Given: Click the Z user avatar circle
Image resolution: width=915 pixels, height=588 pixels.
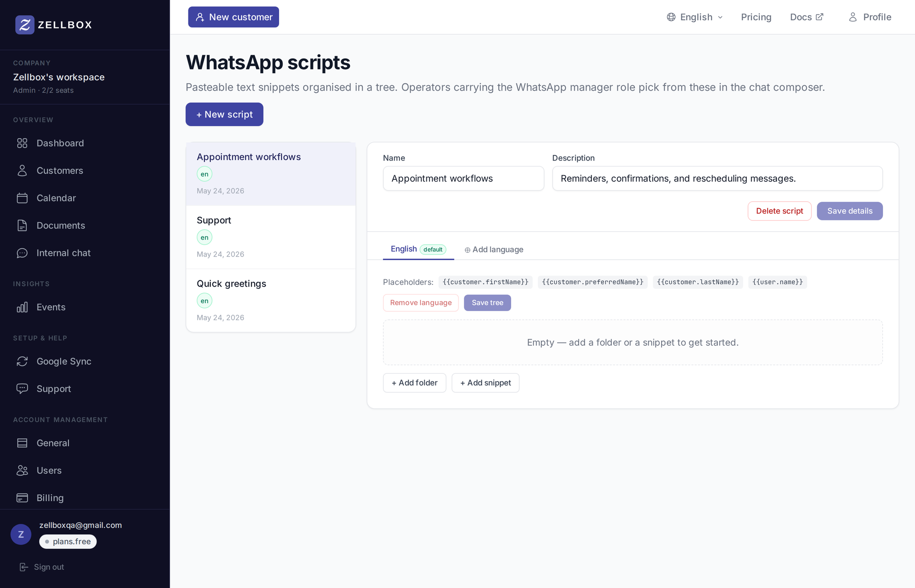Looking at the screenshot, I should pos(21,534).
